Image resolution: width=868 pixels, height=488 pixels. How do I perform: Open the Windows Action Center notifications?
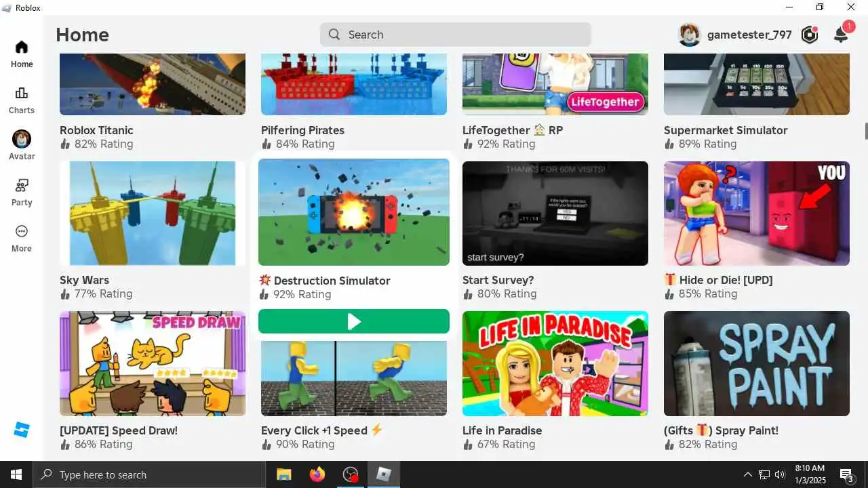(x=847, y=474)
